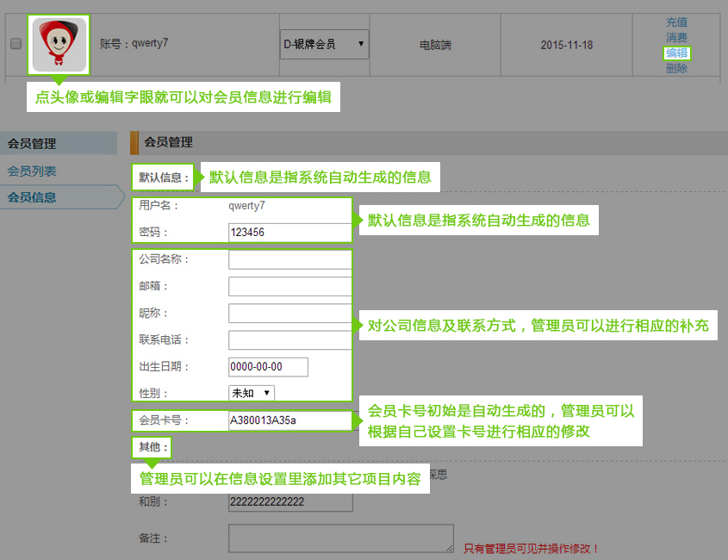
Task: Click the 会员卡号 card number field
Action: [290, 420]
